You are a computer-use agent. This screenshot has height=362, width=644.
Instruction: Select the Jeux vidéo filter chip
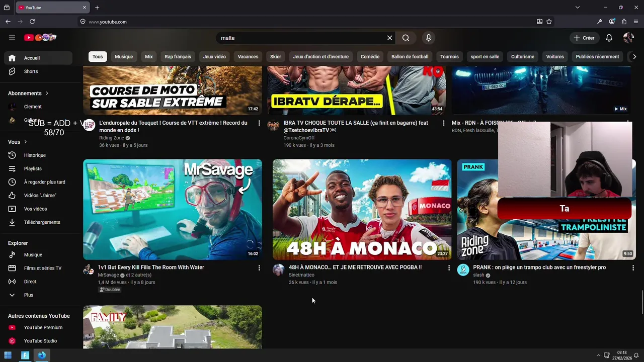pyautogui.click(x=214, y=57)
